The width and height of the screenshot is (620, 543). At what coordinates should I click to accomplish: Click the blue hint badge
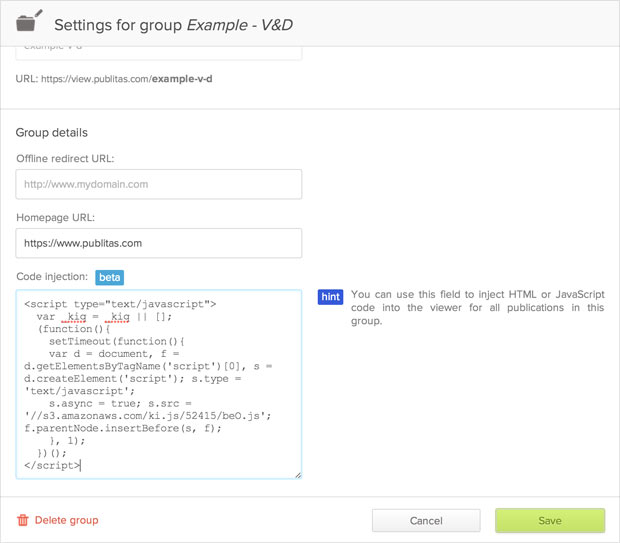[330, 297]
